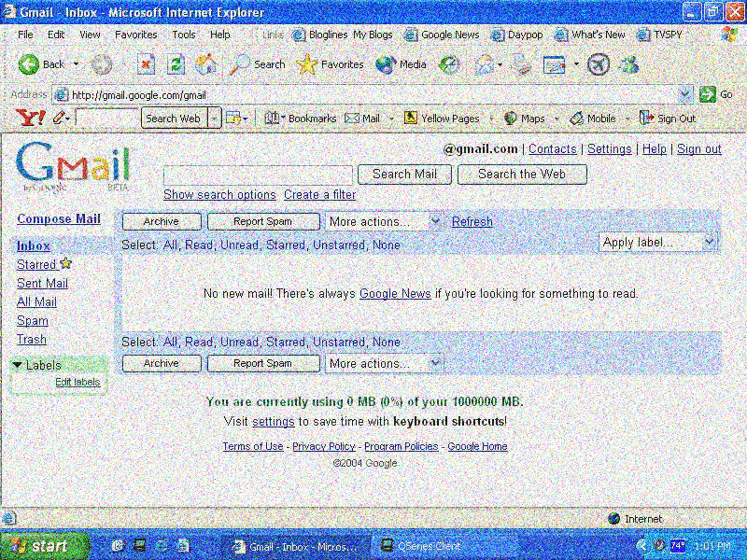Open the Tools menu

pos(183,35)
